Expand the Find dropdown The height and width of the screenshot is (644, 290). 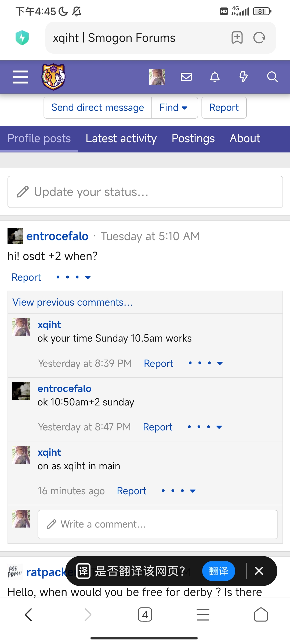174,108
